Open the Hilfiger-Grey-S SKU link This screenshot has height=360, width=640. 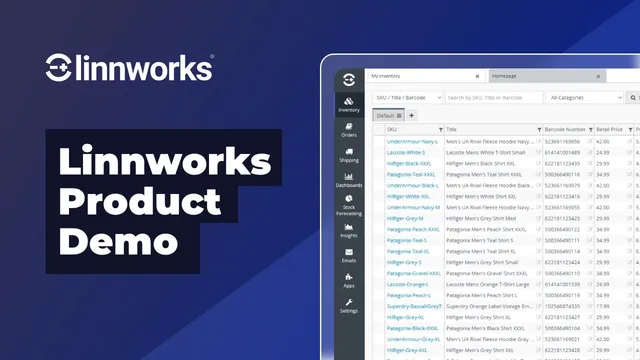pos(404,262)
